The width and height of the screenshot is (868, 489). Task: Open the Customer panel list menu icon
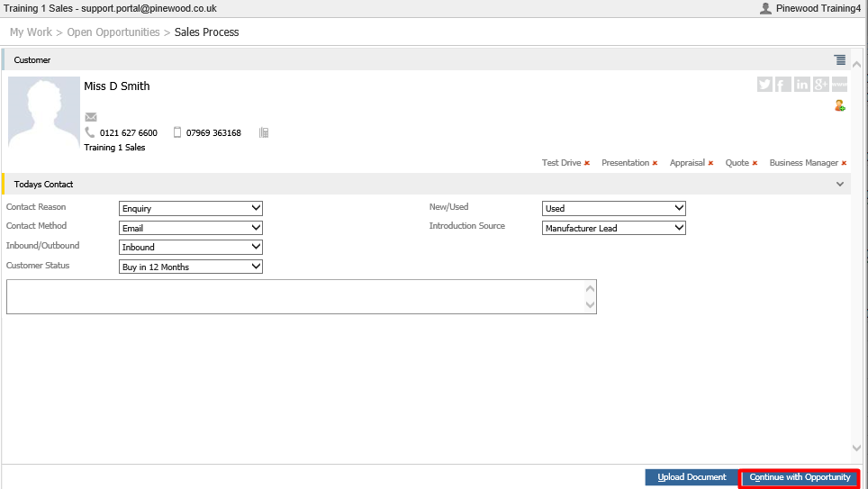[x=840, y=59]
